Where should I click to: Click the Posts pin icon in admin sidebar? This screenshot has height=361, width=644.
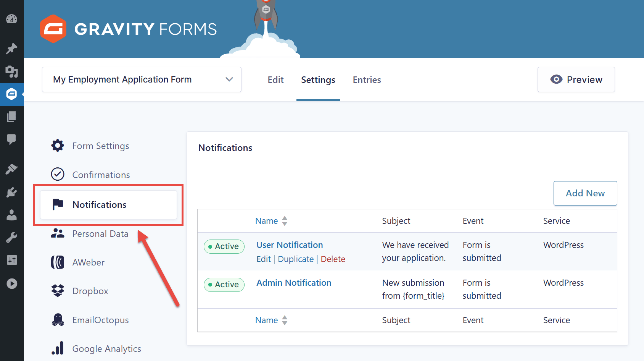11,49
